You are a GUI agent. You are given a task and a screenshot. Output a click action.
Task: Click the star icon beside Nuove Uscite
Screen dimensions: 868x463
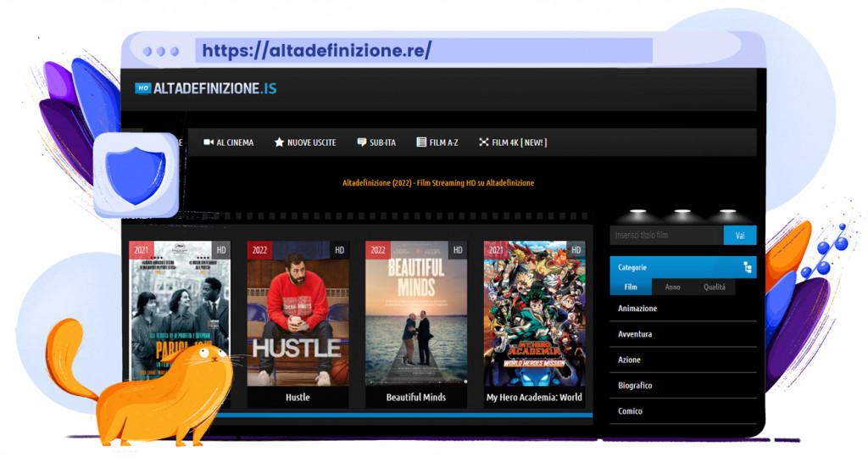tap(279, 142)
